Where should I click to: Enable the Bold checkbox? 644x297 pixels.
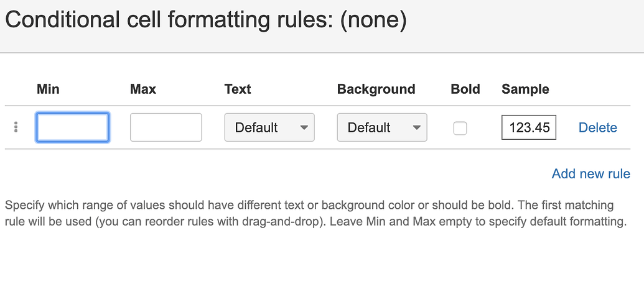[x=460, y=128]
